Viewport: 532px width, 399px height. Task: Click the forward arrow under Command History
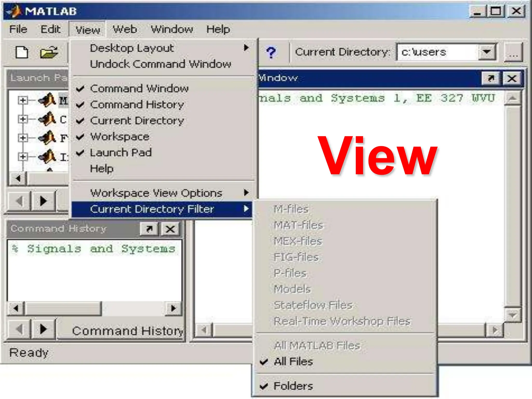click(43, 329)
